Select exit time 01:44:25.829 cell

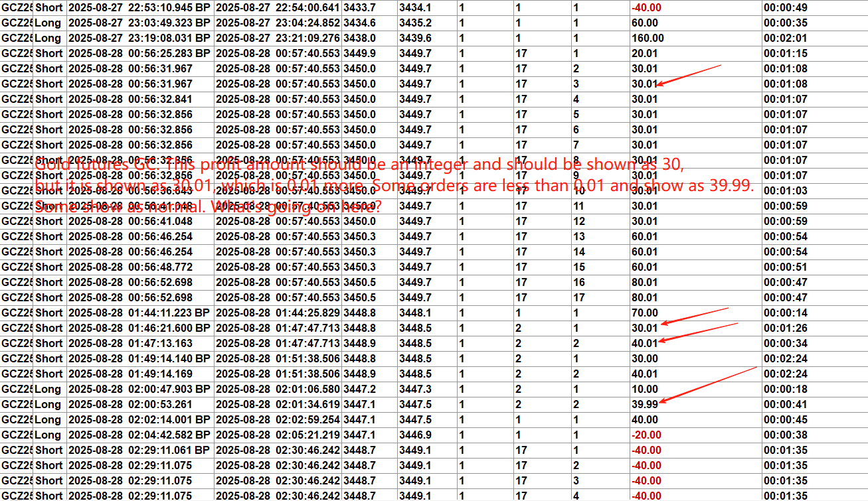tap(278, 313)
